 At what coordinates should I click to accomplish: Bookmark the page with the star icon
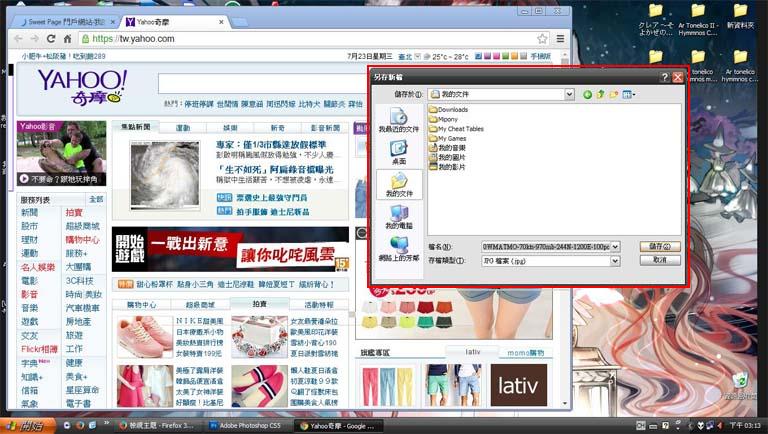[542, 39]
